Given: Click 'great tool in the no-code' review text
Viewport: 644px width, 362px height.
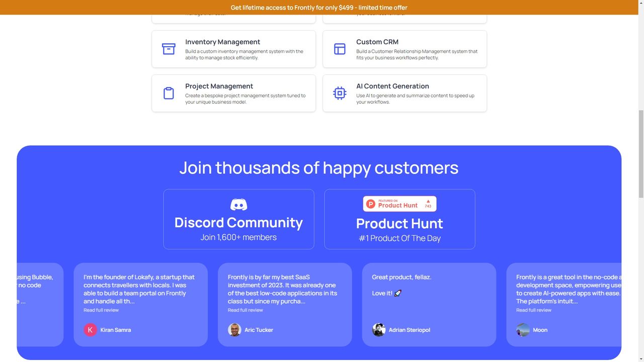Looking at the screenshot, I should pos(569,289).
